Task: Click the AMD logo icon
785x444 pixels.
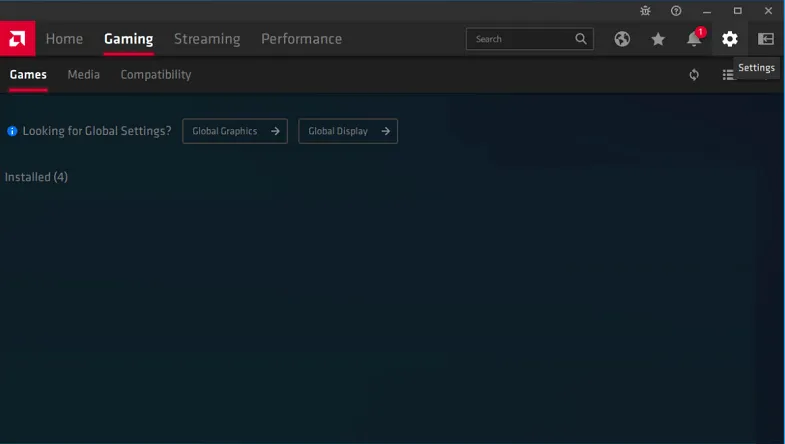Action: (x=18, y=39)
